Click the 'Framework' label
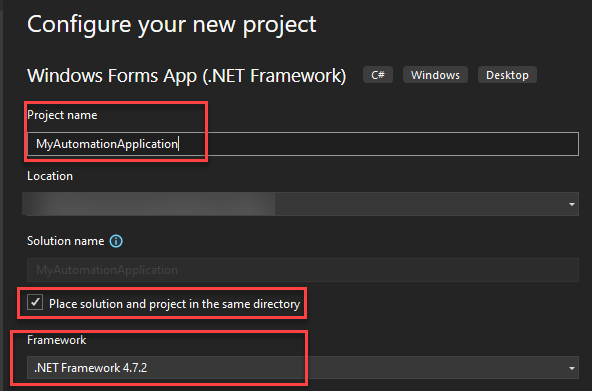Screen dimensions: 592x391 coord(57,340)
